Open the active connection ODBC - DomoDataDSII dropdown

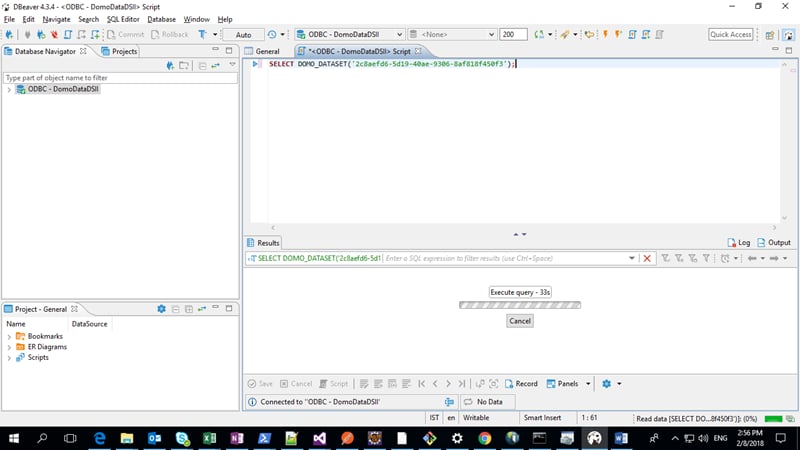point(350,35)
